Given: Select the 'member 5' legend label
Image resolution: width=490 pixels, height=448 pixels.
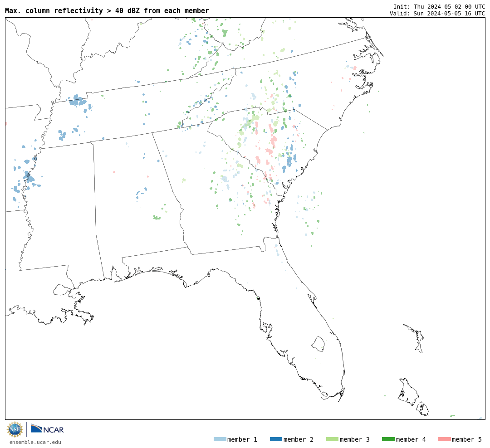Looking at the screenshot, I should click(467, 439).
